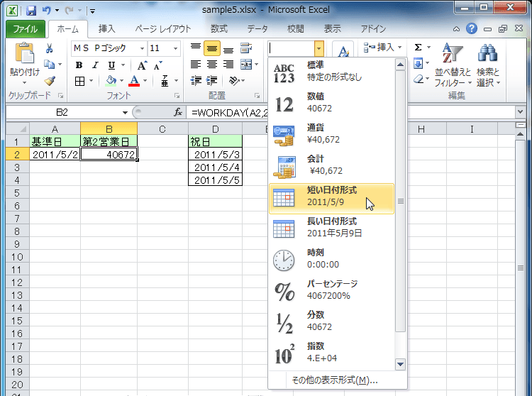This screenshot has width=532, height=396.
Task: Click the Clear eraser icon
Action: click(x=419, y=79)
